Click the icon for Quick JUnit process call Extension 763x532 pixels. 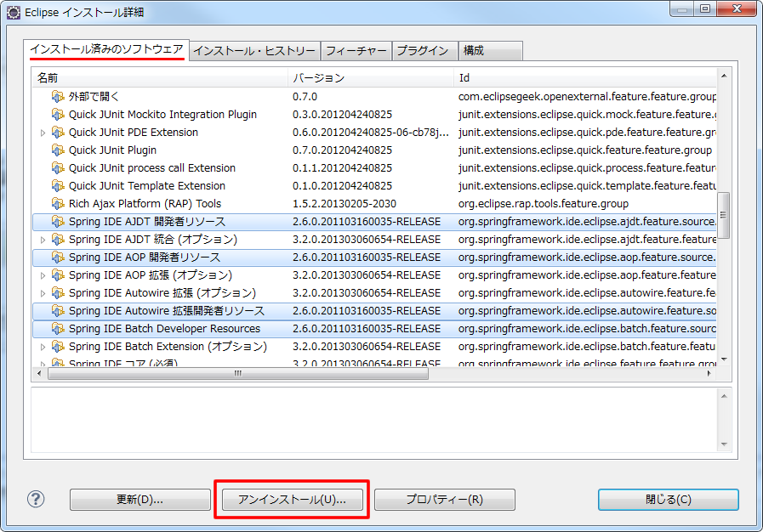click(x=58, y=167)
